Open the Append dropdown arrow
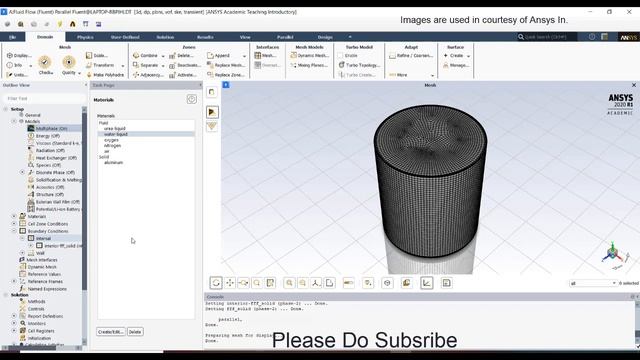This screenshot has width=640, height=360. (244, 56)
